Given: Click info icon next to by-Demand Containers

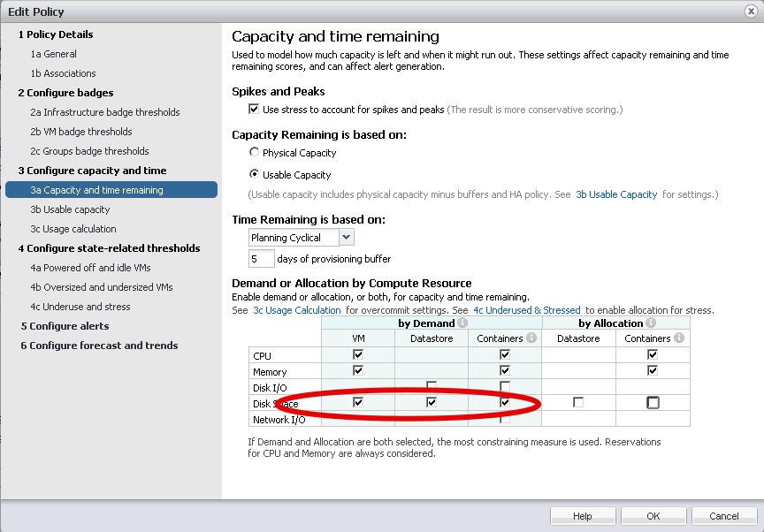Looking at the screenshot, I should click(x=531, y=338).
